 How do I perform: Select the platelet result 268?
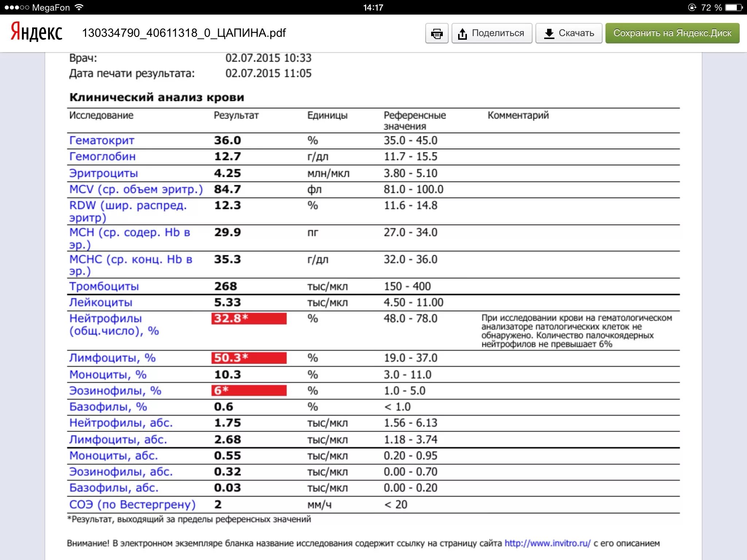225,286
